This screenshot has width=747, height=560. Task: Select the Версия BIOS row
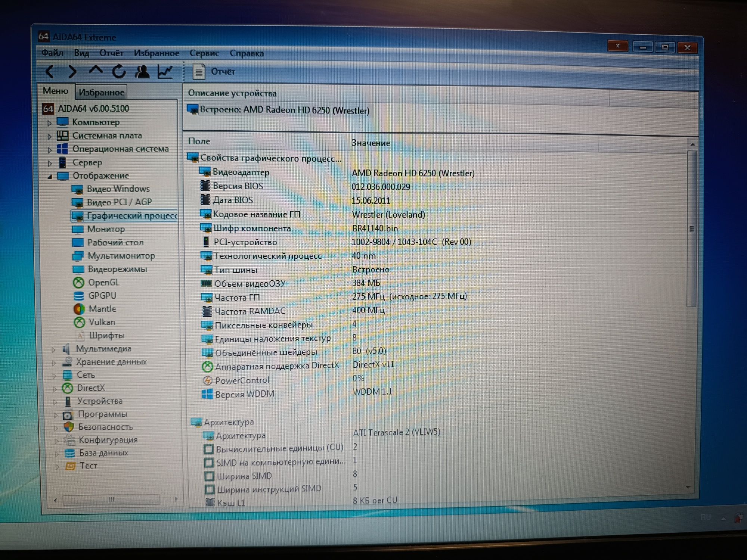305,186
